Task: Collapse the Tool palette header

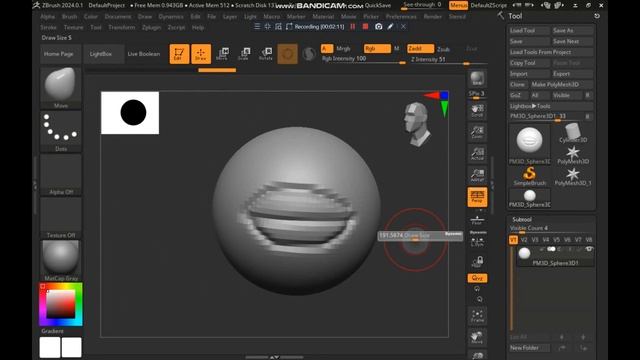Action: pos(515,16)
